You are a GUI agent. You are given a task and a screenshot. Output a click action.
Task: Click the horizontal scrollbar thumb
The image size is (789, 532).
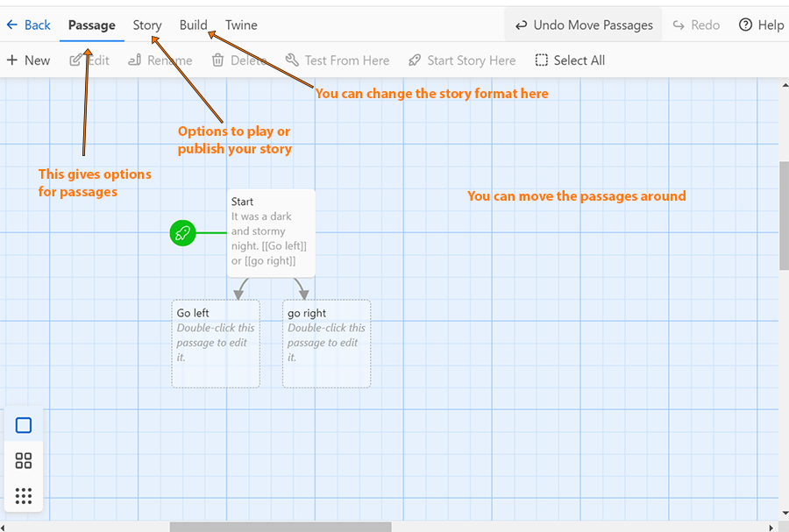[x=281, y=527]
